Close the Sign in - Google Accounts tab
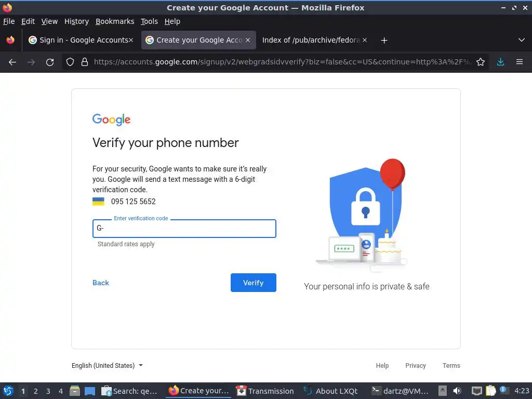The width and height of the screenshot is (532, 399). [130, 40]
